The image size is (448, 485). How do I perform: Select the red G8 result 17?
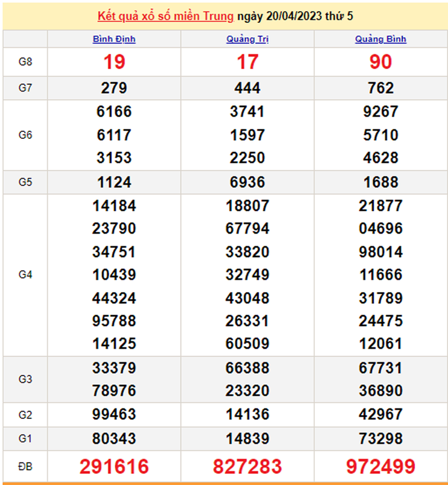248,62
